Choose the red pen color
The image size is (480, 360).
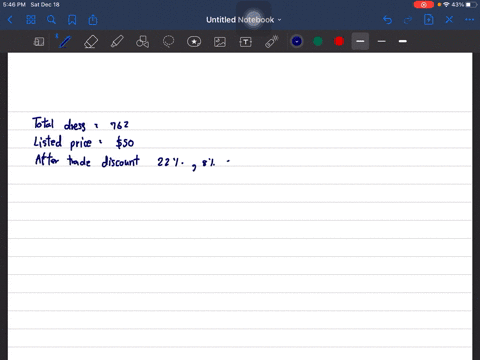339,41
